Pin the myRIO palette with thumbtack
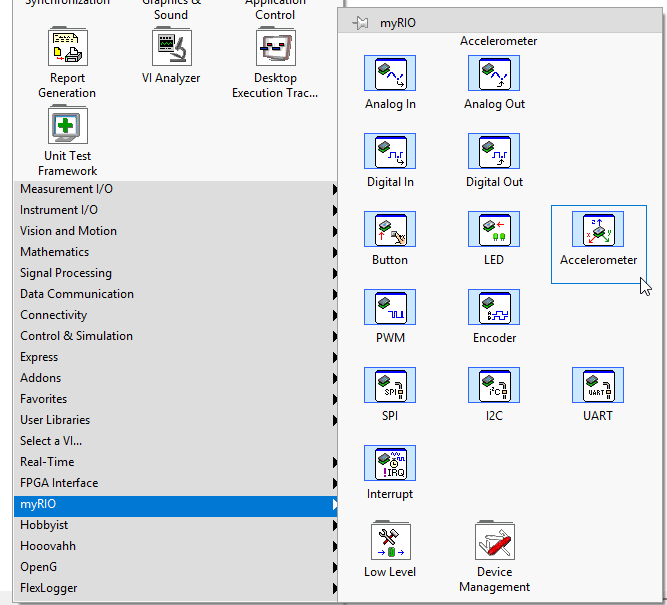 [x=361, y=22]
